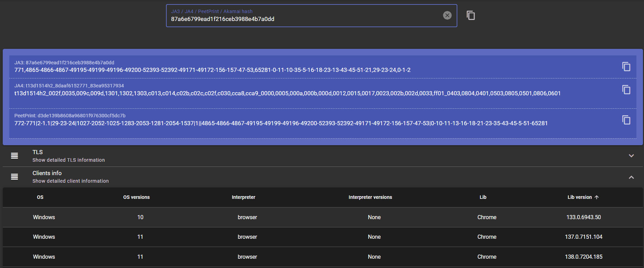Select the JA3 full string starting 771,4865
This screenshot has width=644, height=268.
coord(212,70)
